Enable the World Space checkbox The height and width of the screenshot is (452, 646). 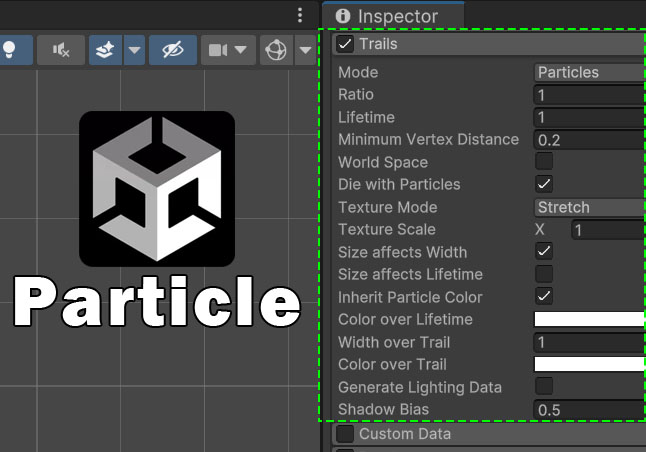tap(544, 162)
